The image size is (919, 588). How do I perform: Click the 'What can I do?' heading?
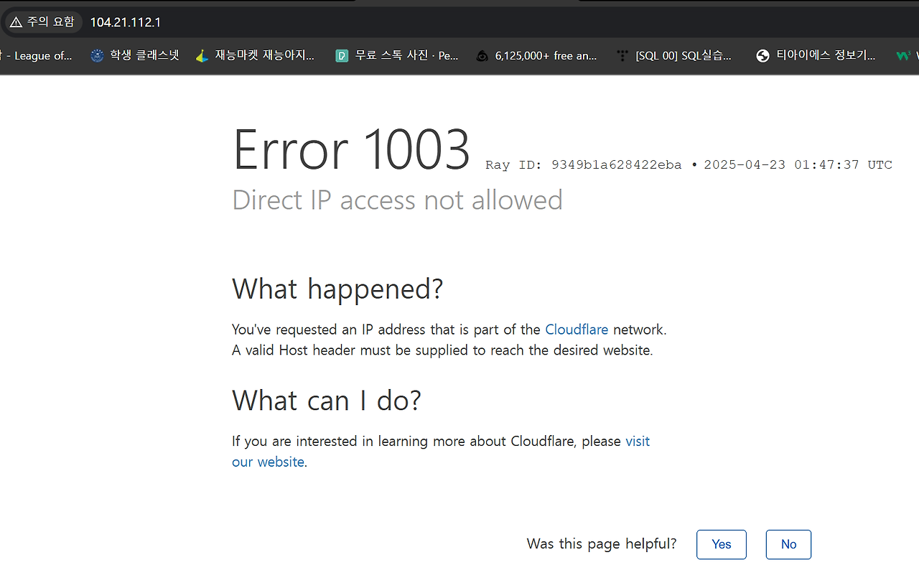click(327, 400)
